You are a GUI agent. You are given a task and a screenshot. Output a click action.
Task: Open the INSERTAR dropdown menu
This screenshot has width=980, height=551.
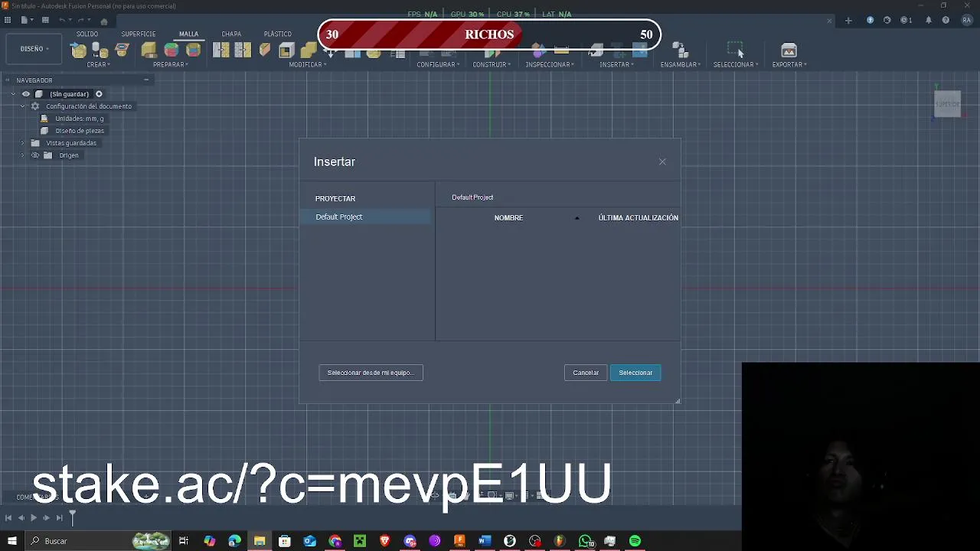point(616,64)
